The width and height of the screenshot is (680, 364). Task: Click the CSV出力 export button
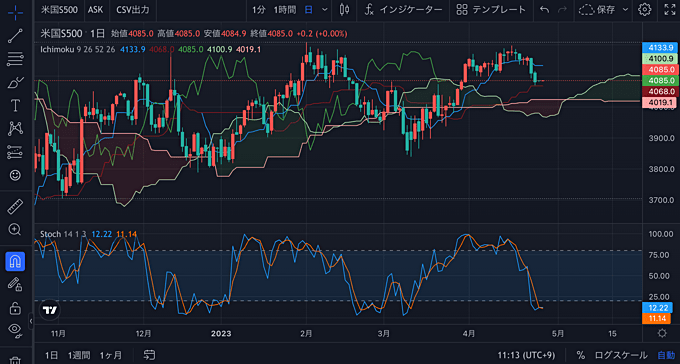coord(132,10)
